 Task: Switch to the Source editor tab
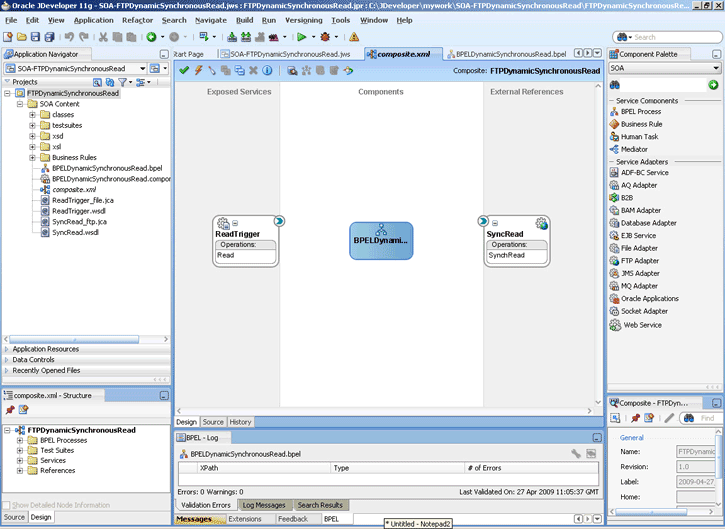click(x=214, y=422)
